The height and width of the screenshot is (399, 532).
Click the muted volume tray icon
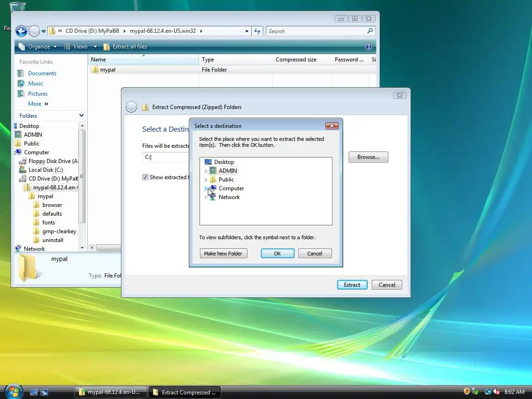coord(497,392)
